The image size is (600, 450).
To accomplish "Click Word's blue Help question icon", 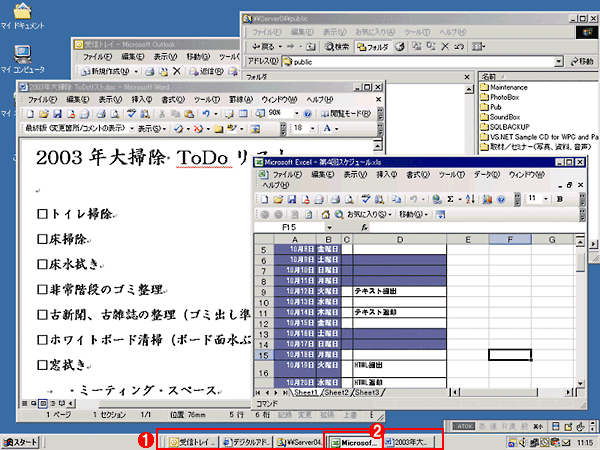I will (x=307, y=114).
